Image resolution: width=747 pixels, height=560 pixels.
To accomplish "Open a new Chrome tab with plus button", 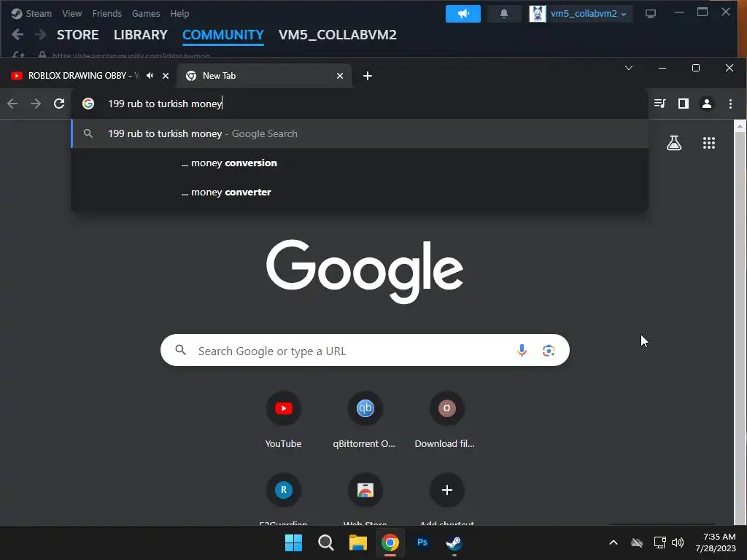I will point(368,76).
